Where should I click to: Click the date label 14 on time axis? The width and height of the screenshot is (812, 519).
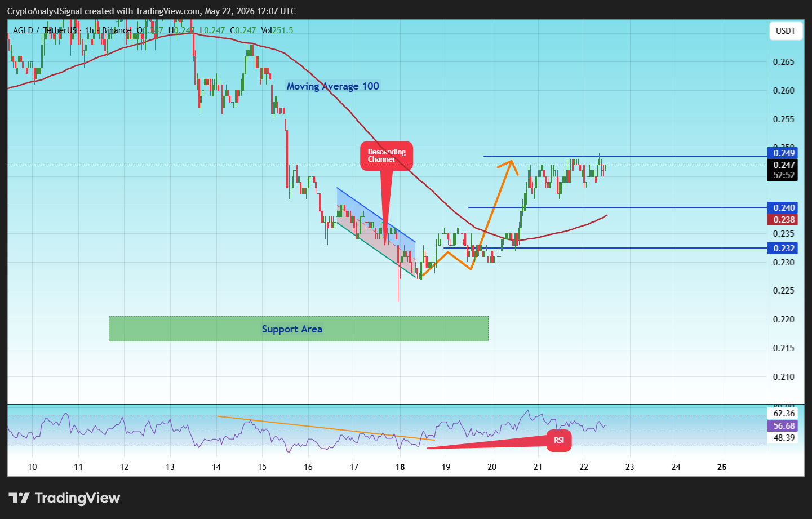(x=216, y=467)
